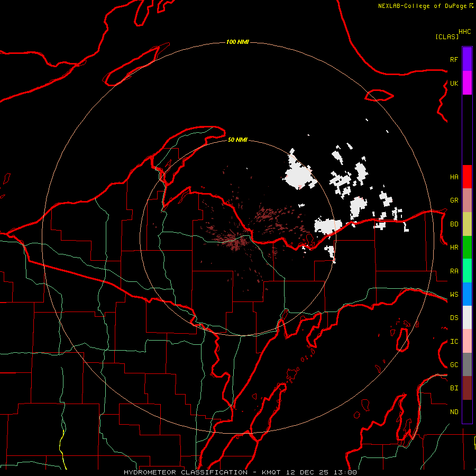
Task: Click the HHC product label
Action: click(x=465, y=32)
